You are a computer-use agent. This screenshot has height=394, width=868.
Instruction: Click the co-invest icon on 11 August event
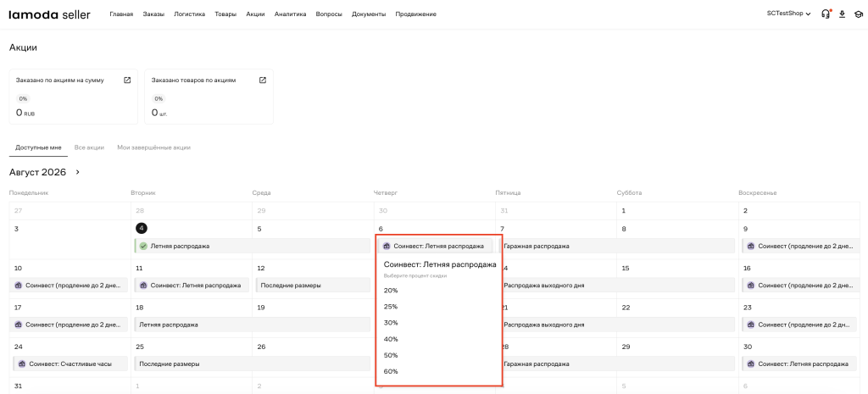click(x=143, y=286)
